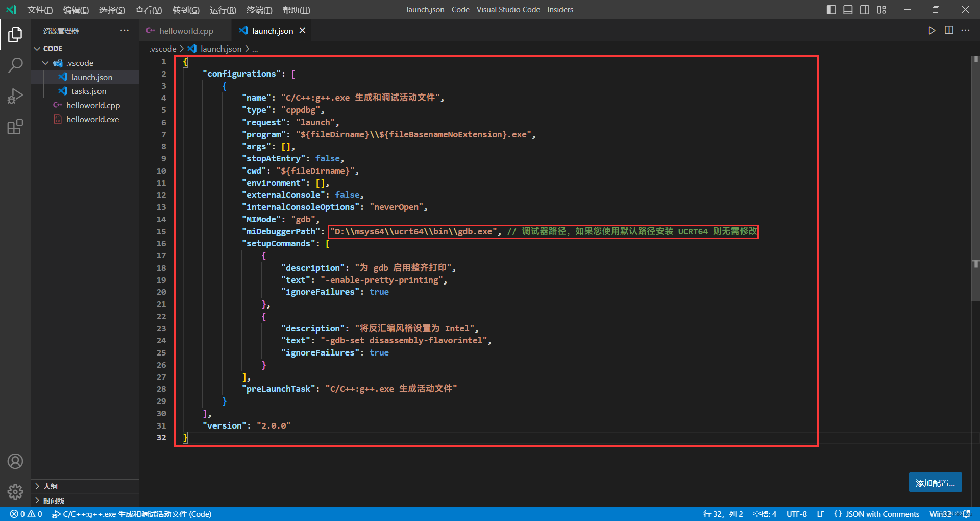Open Explorer view in Activity Bar

[15, 34]
